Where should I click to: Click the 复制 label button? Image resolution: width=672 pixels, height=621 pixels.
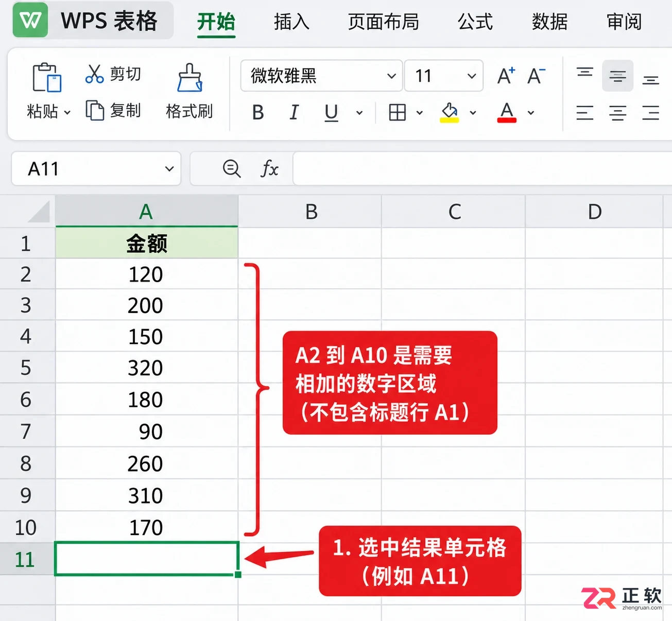tap(125, 110)
